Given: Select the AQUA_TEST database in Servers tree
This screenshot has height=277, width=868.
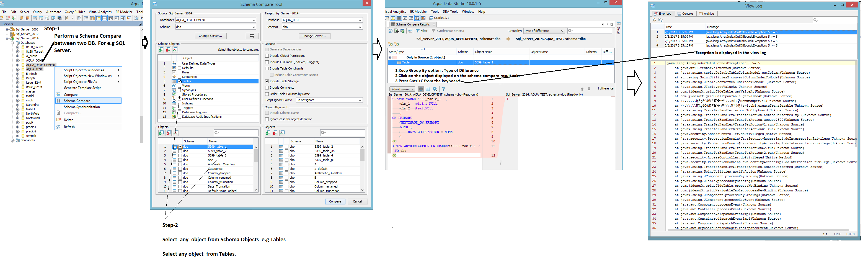Looking at the screenshot, I should (x=34, y=69).
